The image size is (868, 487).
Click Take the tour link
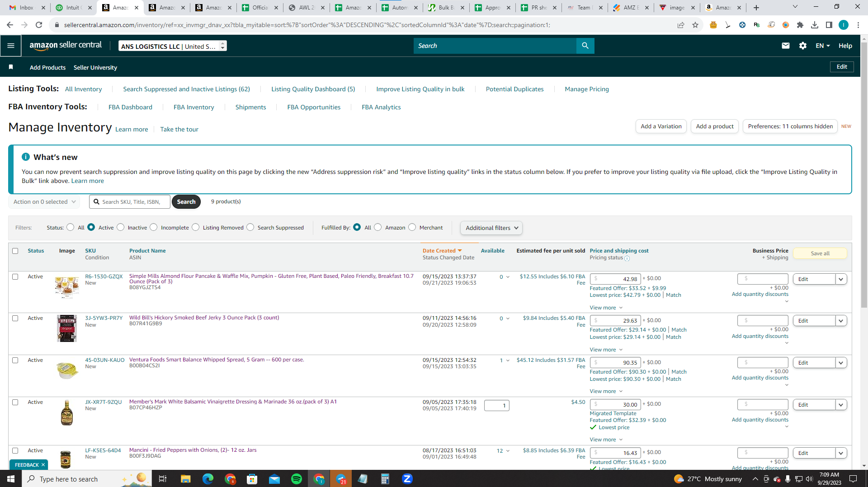point(179,129)
